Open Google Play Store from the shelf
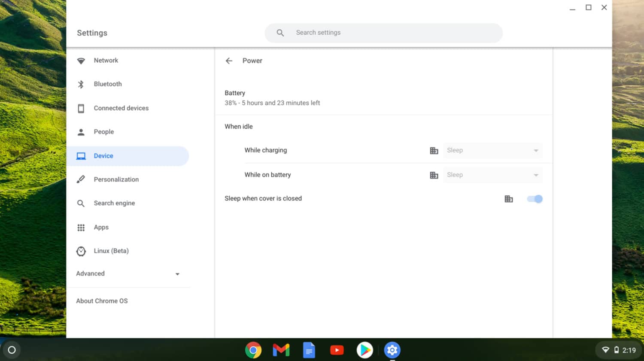Screen dimensions: 644x361 [x=365, y=350]
